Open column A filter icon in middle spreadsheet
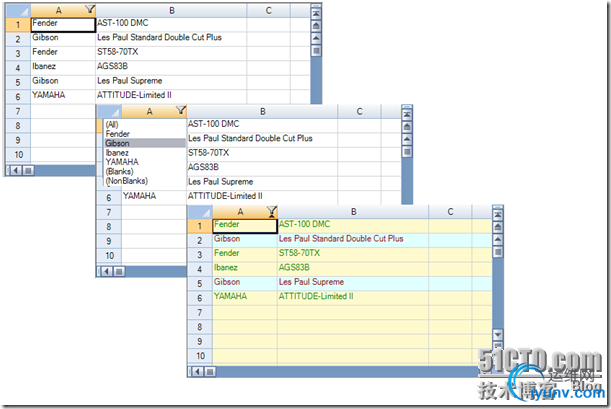Screen dimensions: 611x409 tap(181, 110)
